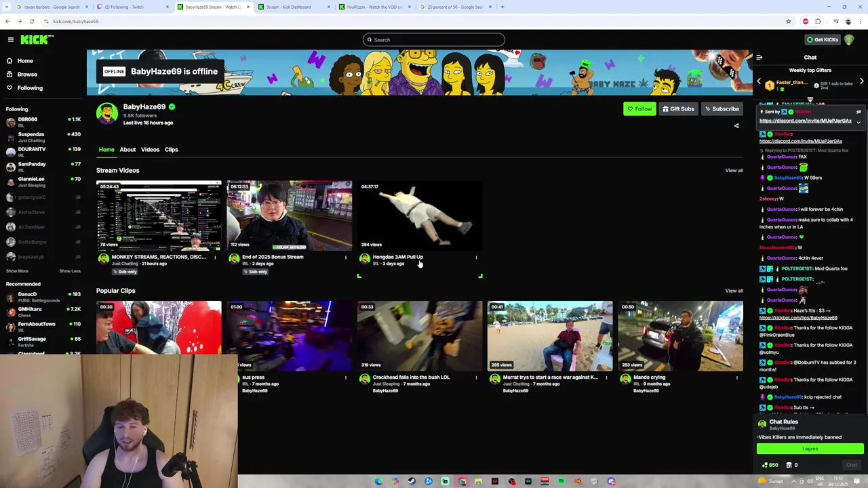Open the user profile avatar menu
The image size is (868, 488).
point(849,40)
